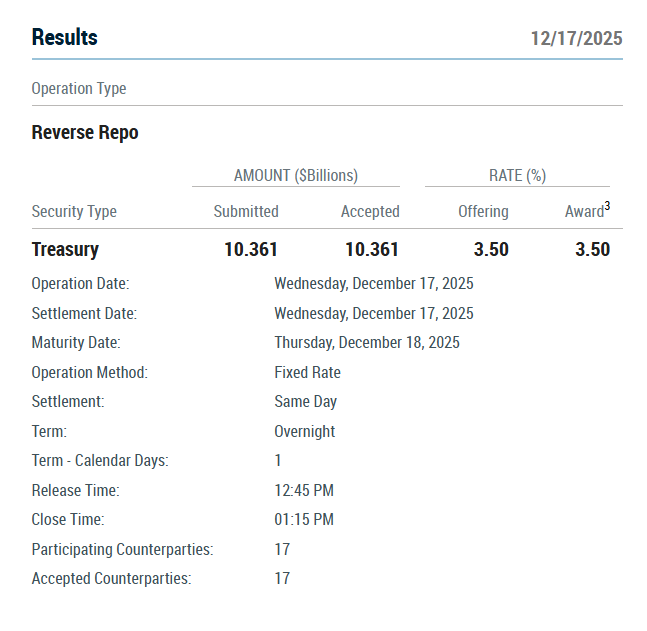Click the Release Time label
This screenshot has width=647, height=631.
pos(76,490)
